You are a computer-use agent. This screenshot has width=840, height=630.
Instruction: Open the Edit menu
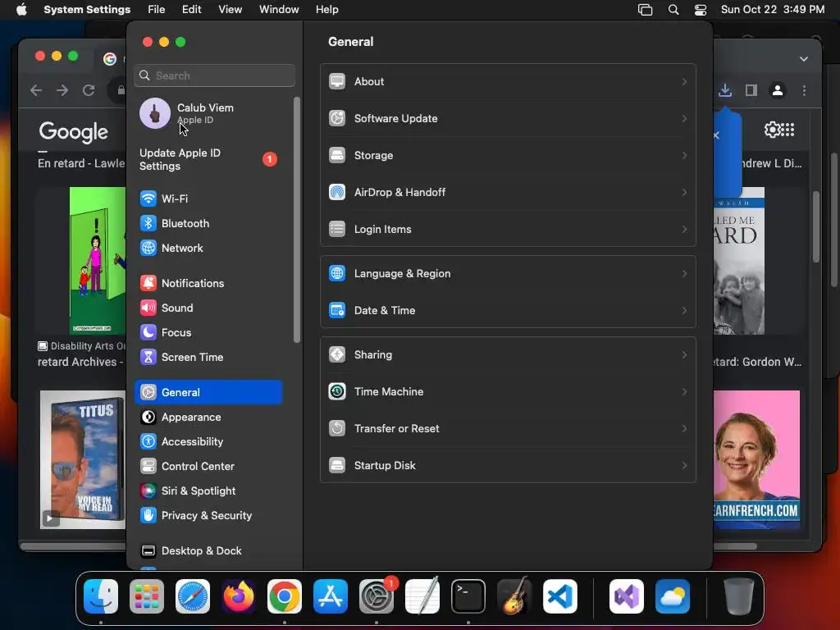point(191,10)
